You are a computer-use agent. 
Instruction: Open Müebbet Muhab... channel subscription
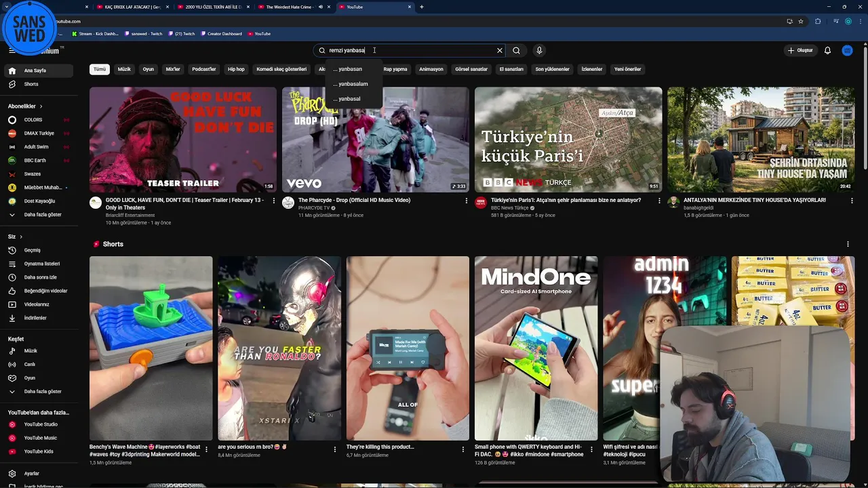point(39,187)
